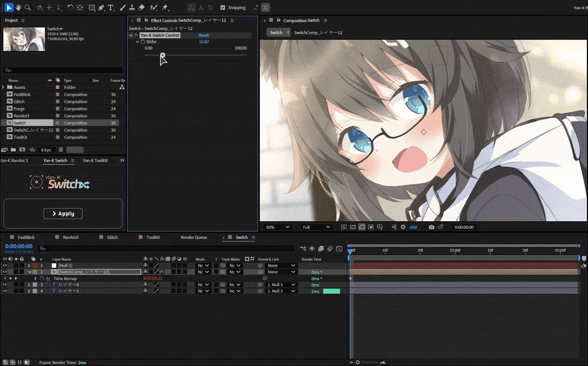
Task: Toggle the transparency grid icon in viewer
Action: 353,227
